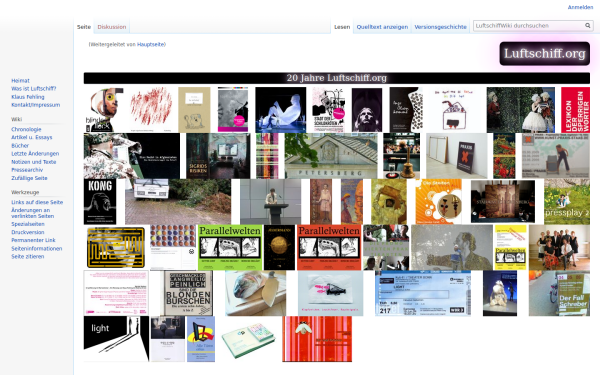
Task: Go to Heimat in sidebar
Action: [x=20, y=81]
